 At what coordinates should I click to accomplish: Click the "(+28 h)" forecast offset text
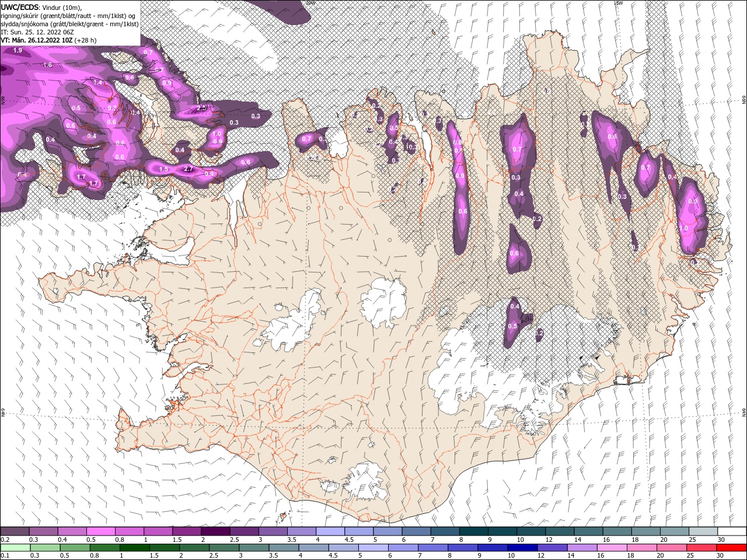(86, 40)
